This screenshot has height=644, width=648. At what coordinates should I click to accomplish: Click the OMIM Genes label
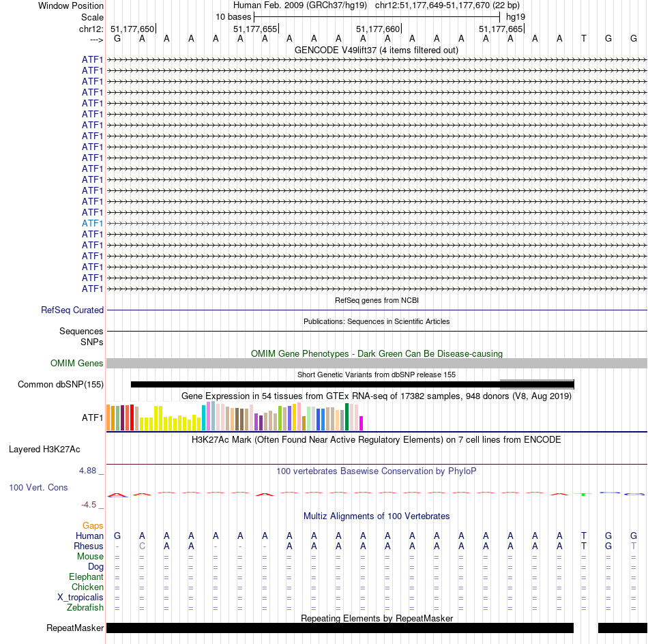(x=77, y=364)
